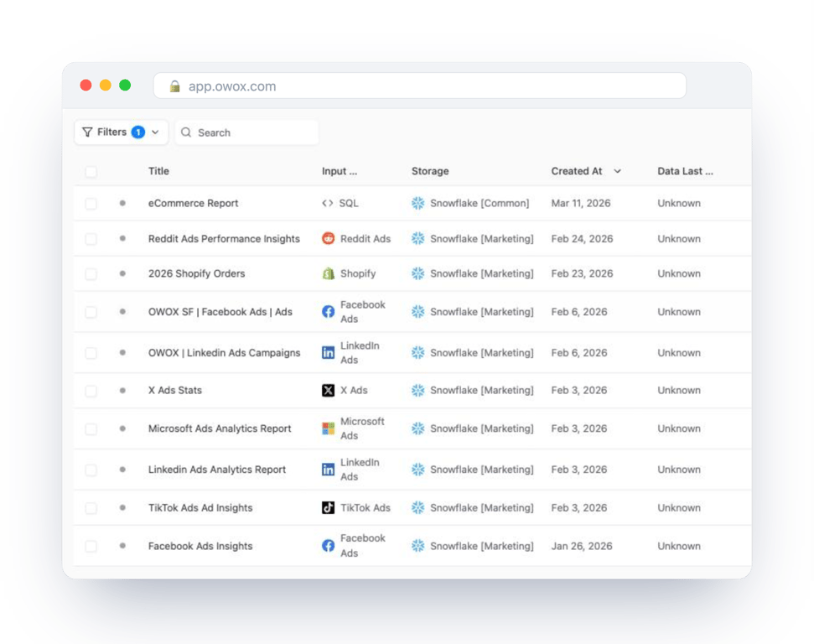
Task: Sort by the Input column header
Action: pyautogui.click(x=339, y=171)
